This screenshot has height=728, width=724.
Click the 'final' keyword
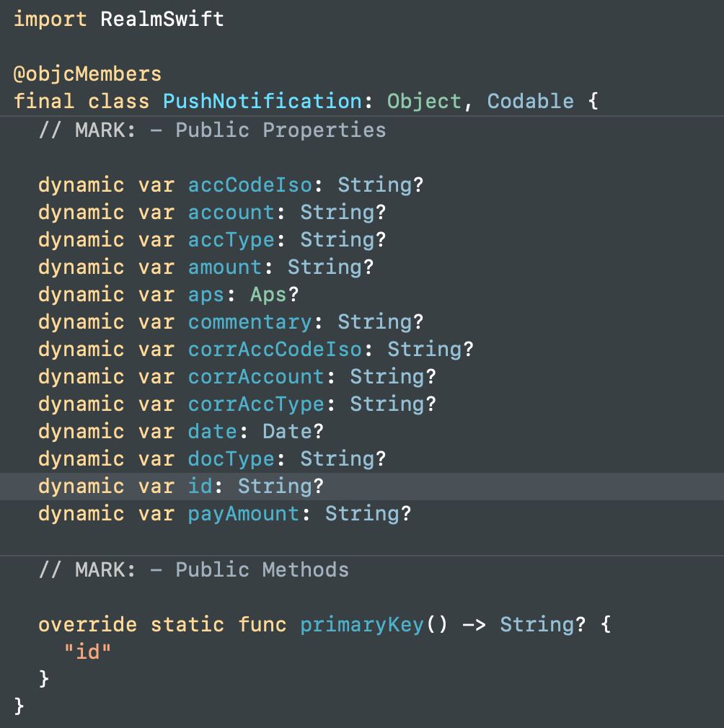[44, 101]
